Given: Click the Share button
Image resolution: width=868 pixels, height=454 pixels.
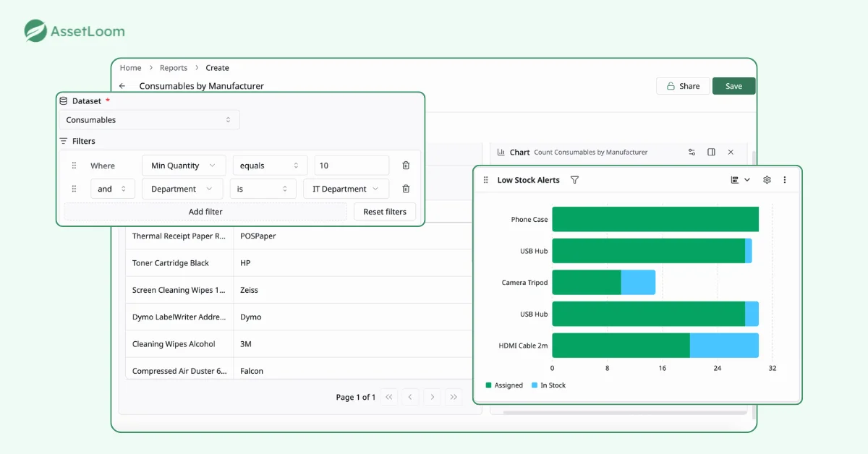Looking at the screenshot, I should [x=683, y=86].
